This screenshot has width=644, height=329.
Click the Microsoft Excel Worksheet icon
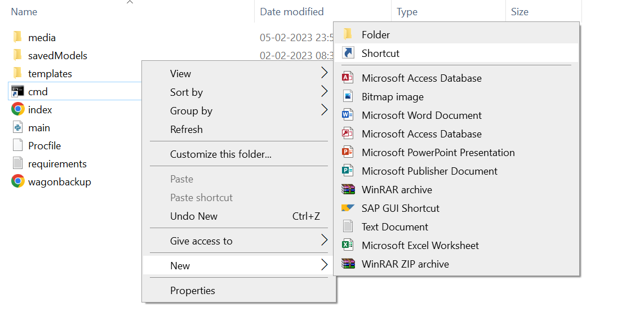348,245
